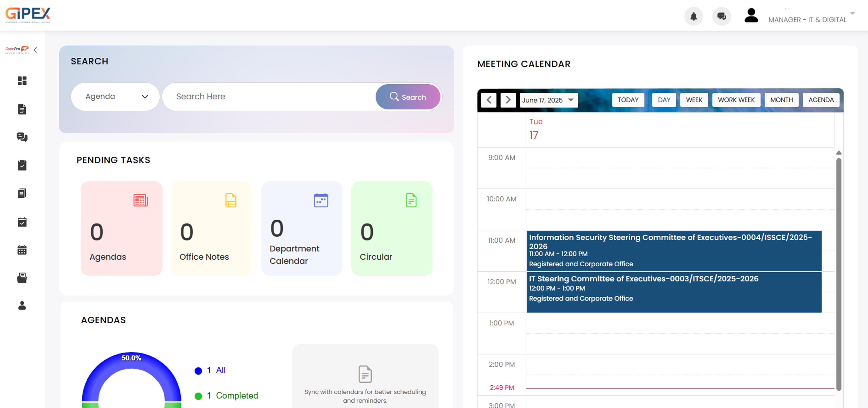The height and width of the screenshot is (408, 868).
Task: Click the sync calendars document icon
Action: point(365,374)
